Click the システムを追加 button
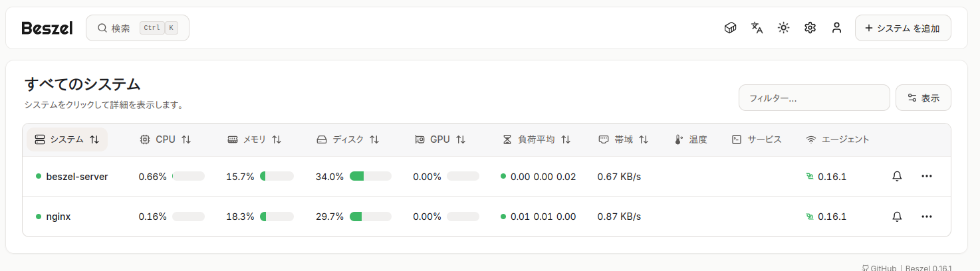The height and width of the screenshot is (271, 980). point(902,28)
